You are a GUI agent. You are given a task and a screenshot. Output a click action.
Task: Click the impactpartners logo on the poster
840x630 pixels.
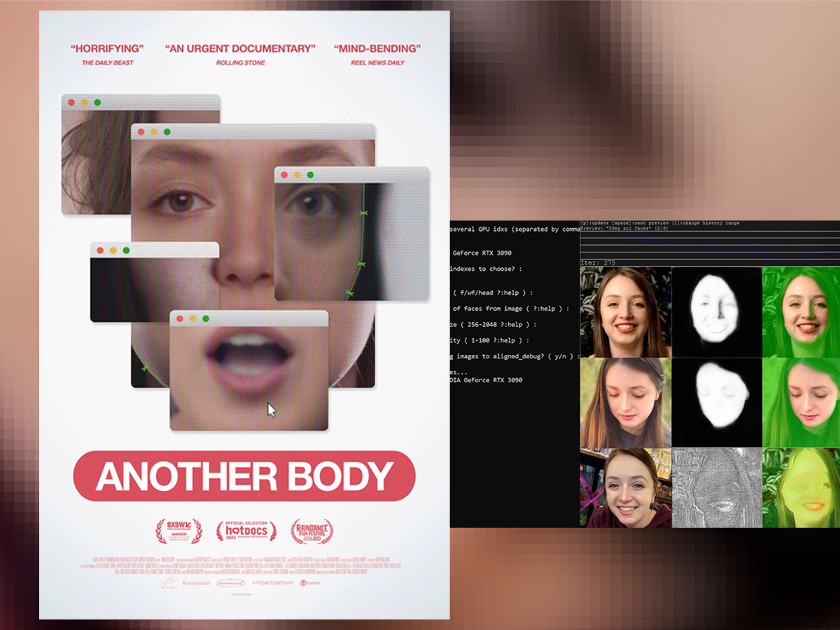(x=272, y=582)
